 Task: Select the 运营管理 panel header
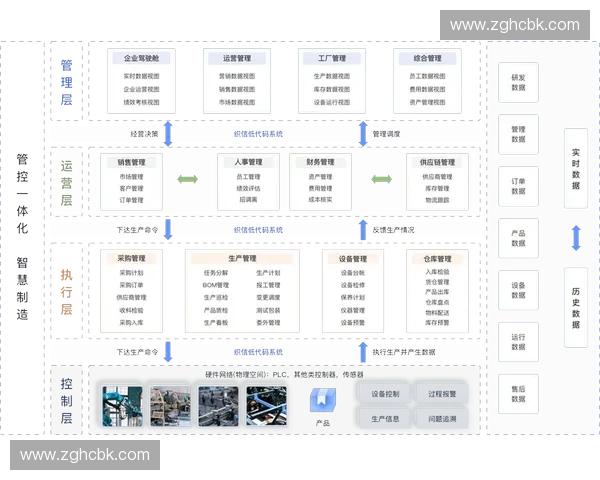[x=236, y=58]
